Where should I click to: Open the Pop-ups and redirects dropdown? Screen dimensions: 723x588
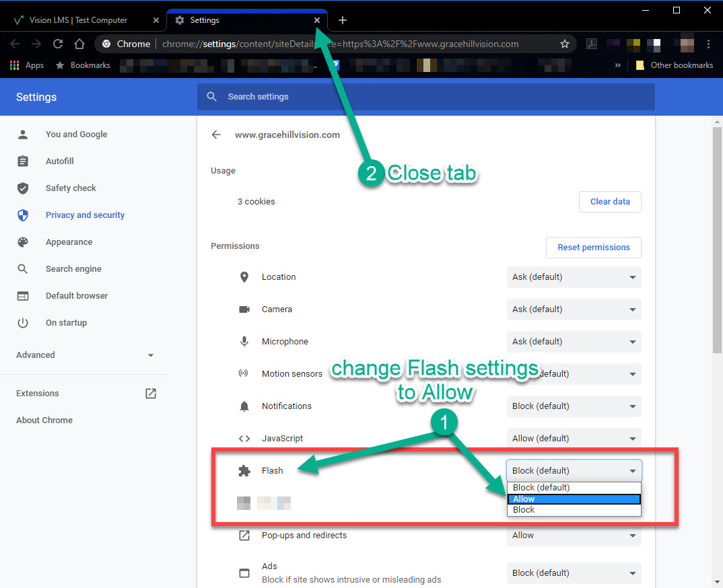pyautogui.click(x=574, y=535)
